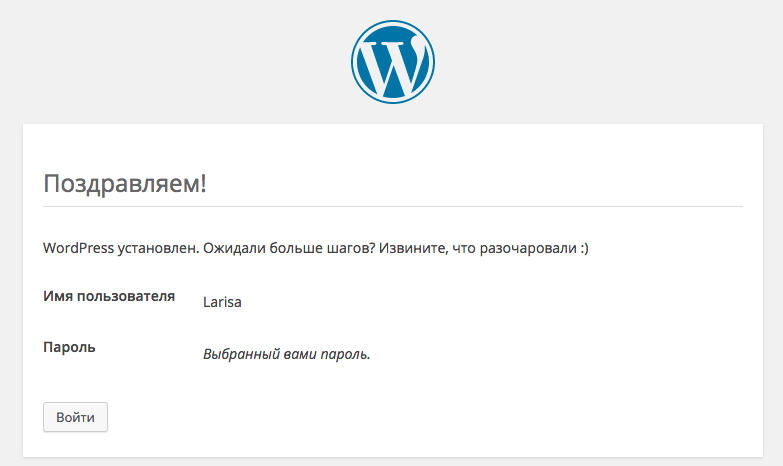Click the white W letter inside the logo
Viewport: 783px width, 466px height.
(391, 65)
